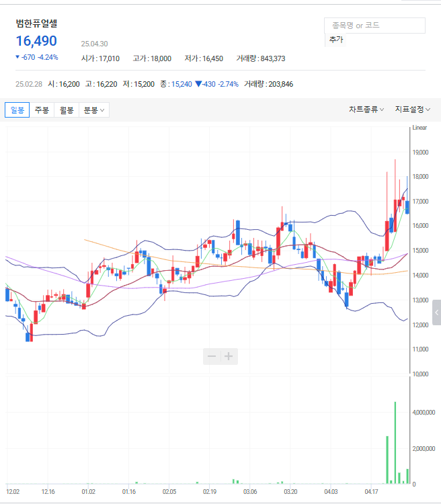Open the 차트종류 chart type dropdown
This screenshot has height=504, width=441.
point(366,110)
